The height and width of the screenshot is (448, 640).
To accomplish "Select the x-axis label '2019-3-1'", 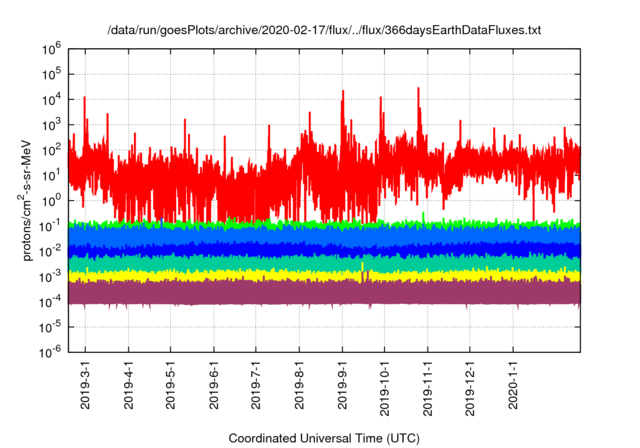I will pos(85,385).
